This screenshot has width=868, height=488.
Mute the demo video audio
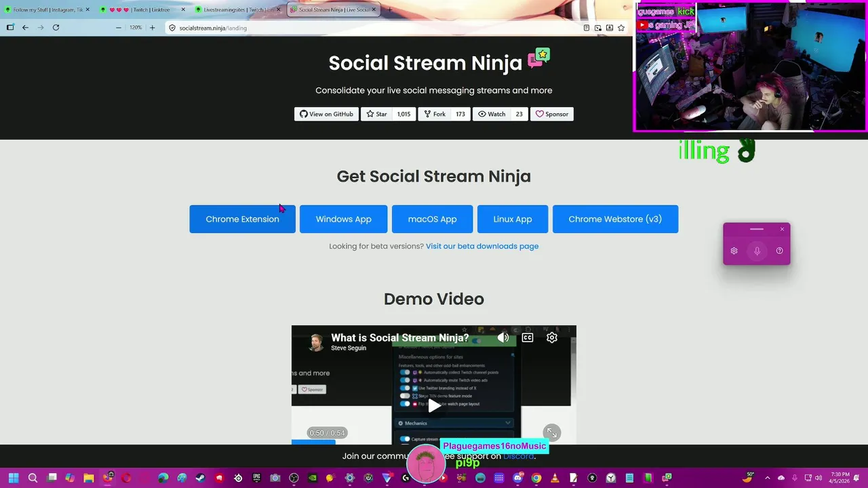coord(503,338)
